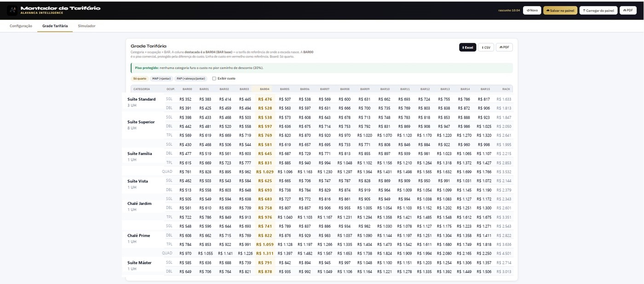Click the highlighted BAR04 column header
Image resolution: width=644 pixels, height=284 pixels.
click(264, 89)
